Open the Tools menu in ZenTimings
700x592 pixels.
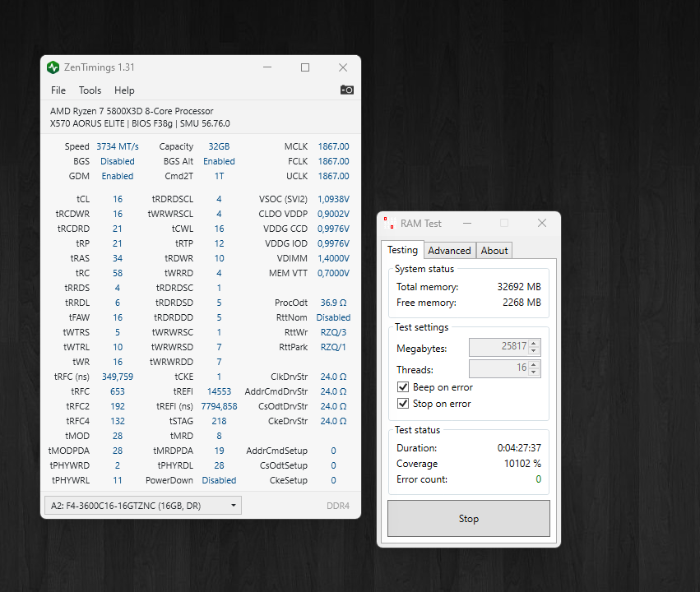(90, 90)
